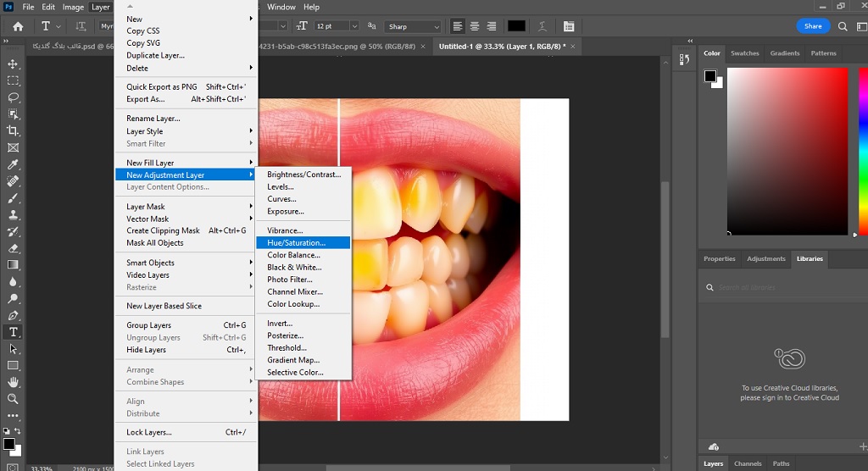
Task: Switch to the Channels tab
Action: click(748, 464)
